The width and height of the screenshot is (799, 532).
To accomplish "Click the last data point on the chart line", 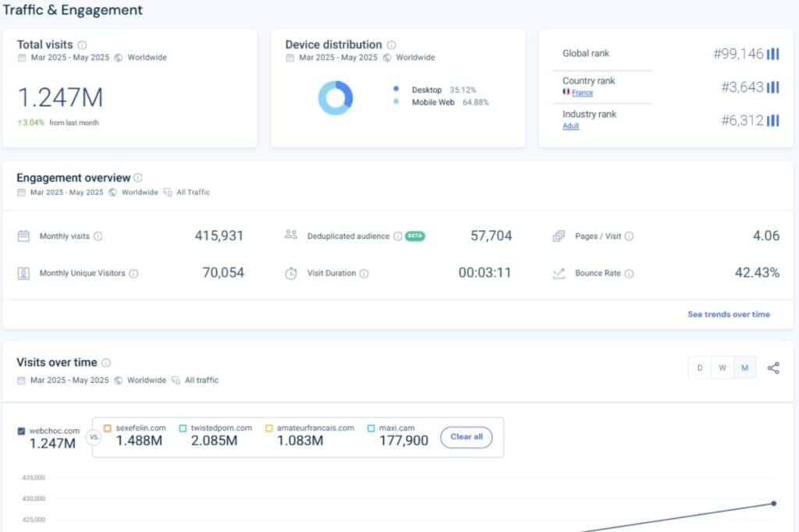I will pos(773,503).
